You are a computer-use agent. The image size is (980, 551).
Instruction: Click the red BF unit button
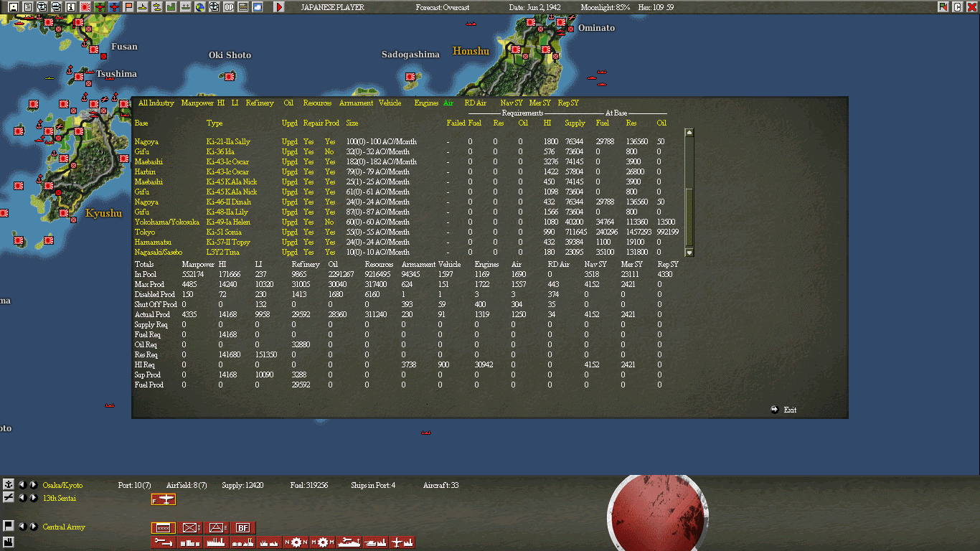point(243,528)
